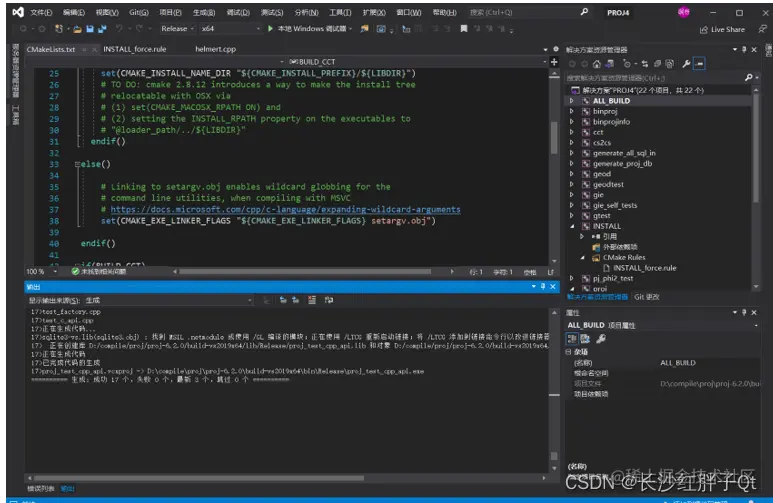
Task: Open the Git(G) menu
Action: point(139,12)
